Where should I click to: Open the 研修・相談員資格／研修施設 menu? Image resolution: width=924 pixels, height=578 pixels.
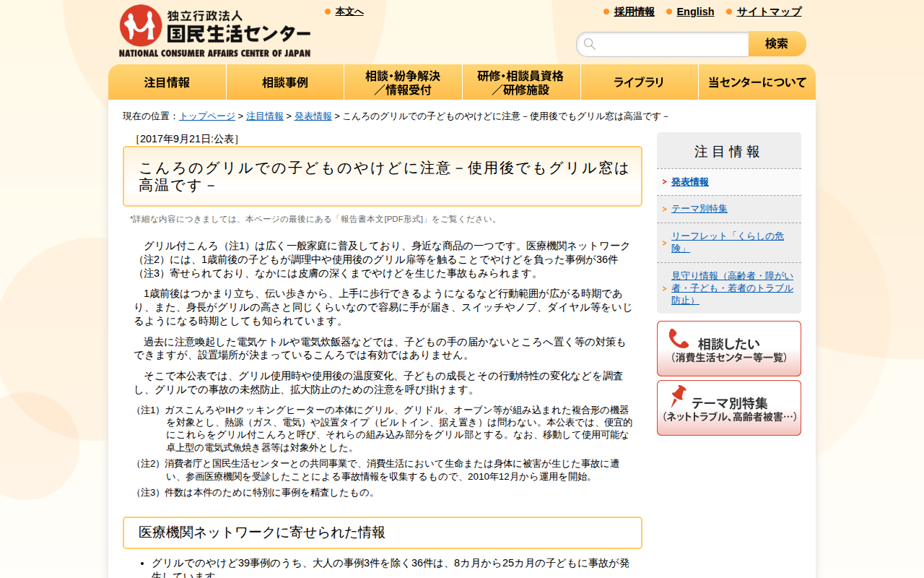pos(520,82)
